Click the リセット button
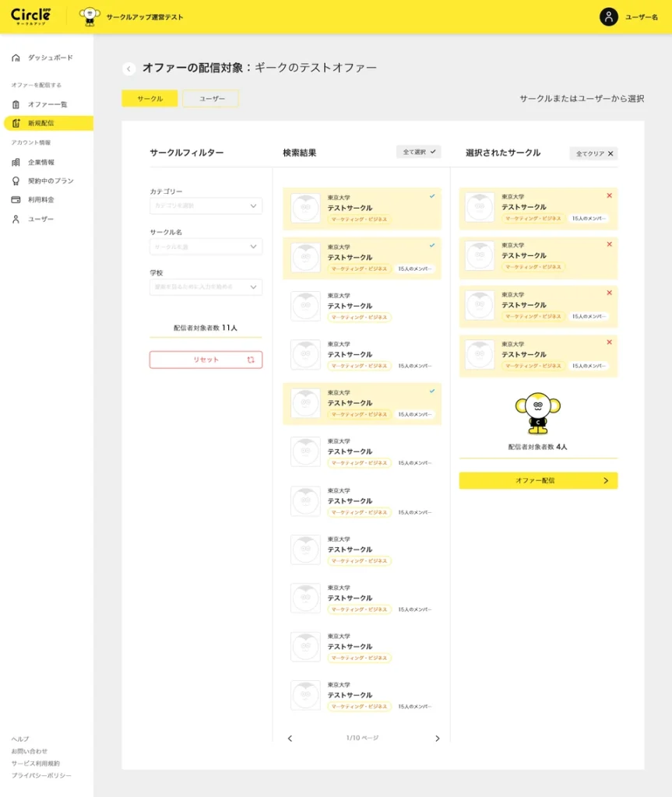This screenshot has width=672, height=797. coord(206,360)
